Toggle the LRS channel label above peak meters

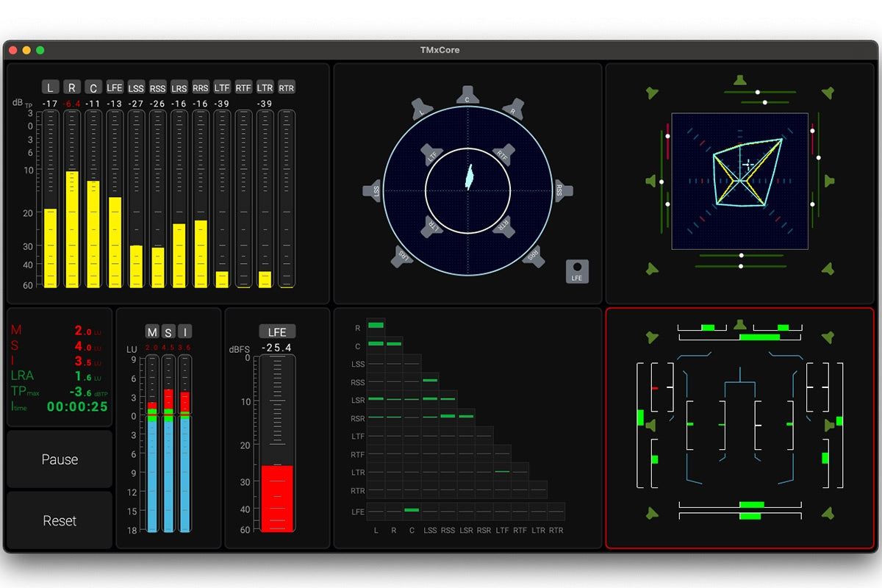(179, 88)
